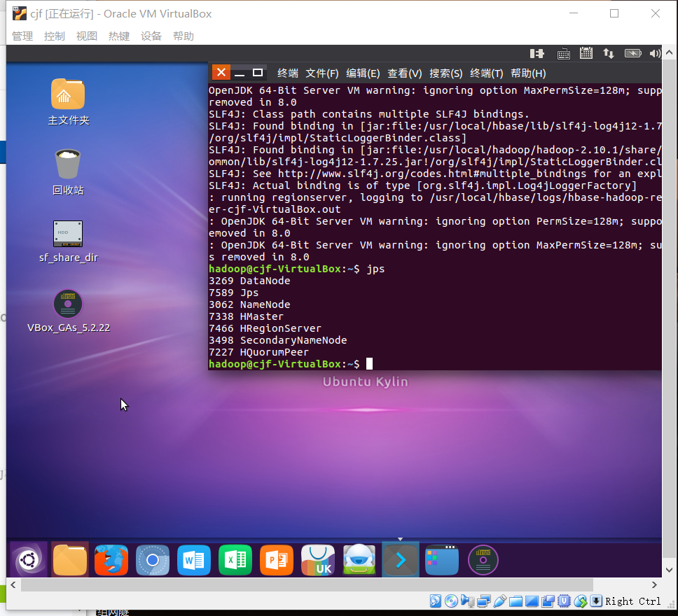This screenshot has width=678, height=616.
Task: Open the workspace switcher dock icon
Action: 442,560
